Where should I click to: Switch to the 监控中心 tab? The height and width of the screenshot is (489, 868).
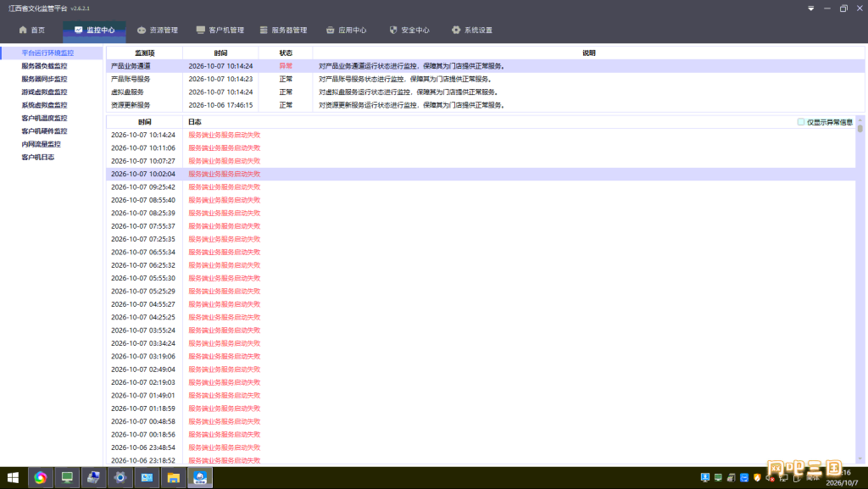94,30
